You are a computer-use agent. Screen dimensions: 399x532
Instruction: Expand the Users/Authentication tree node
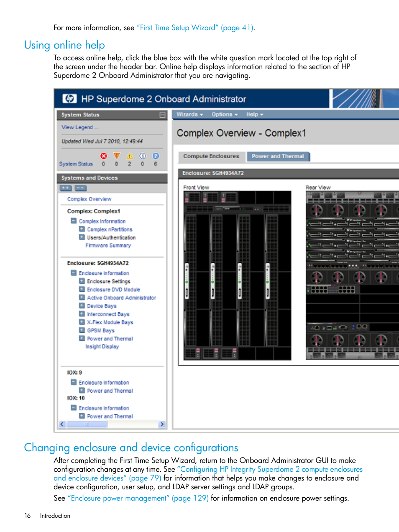pyautogui.click(x=82, y=237)
